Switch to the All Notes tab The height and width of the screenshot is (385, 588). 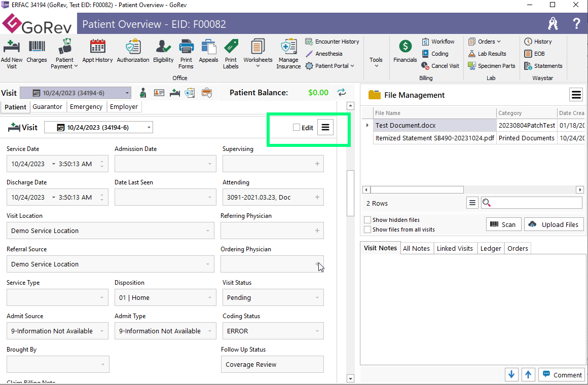(x=416, y=248)
